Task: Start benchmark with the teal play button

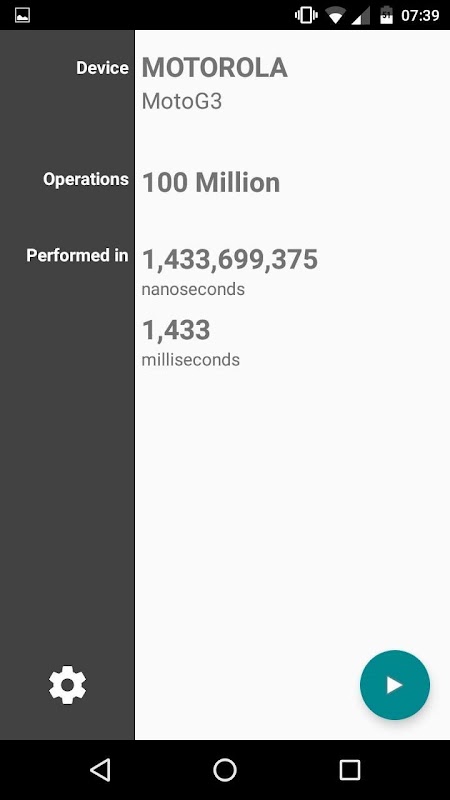Action: (x=395, y=685)
